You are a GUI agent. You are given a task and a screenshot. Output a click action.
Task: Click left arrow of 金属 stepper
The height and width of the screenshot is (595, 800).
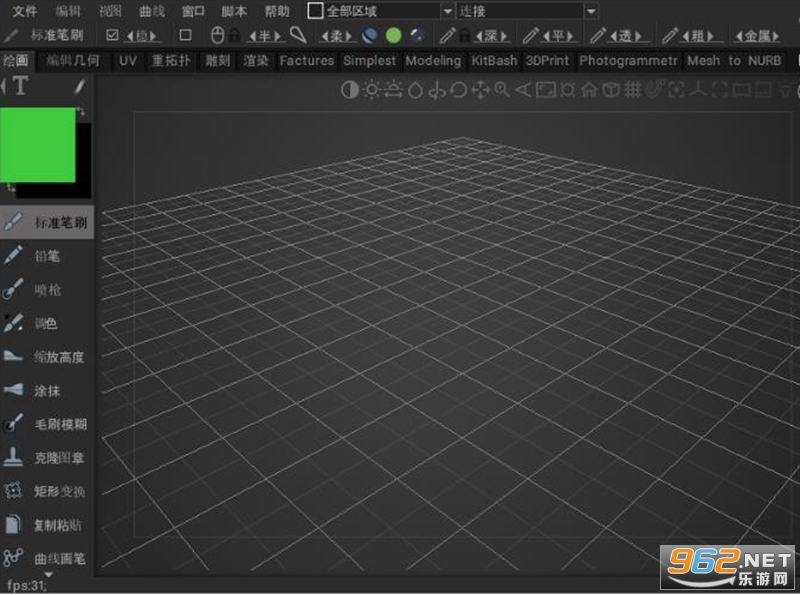738,36
